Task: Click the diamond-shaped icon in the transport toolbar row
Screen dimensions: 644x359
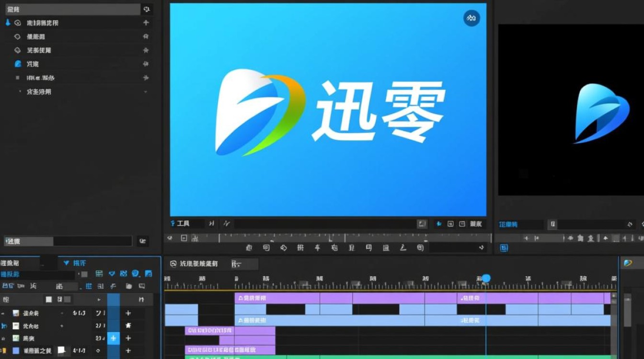Action: [283, 247]
